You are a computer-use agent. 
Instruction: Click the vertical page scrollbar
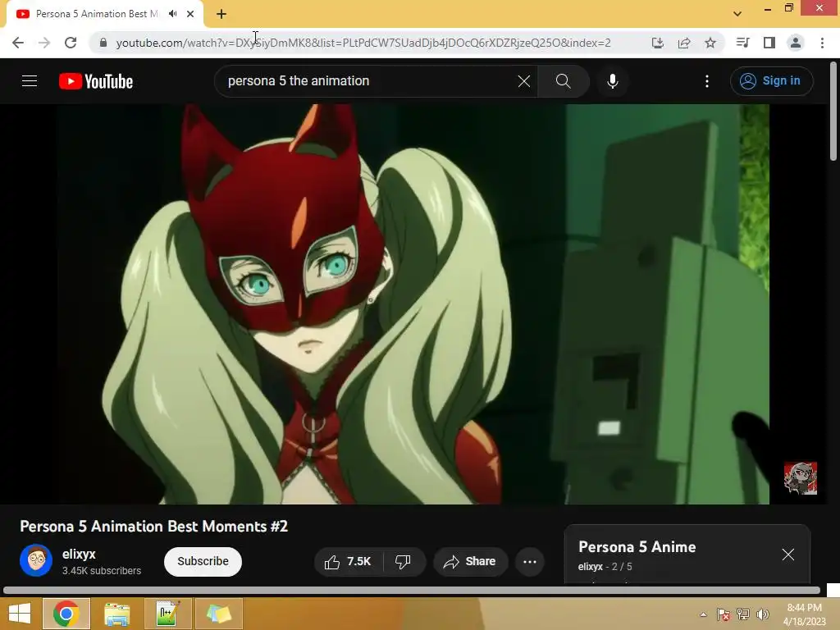coord(833,112)
